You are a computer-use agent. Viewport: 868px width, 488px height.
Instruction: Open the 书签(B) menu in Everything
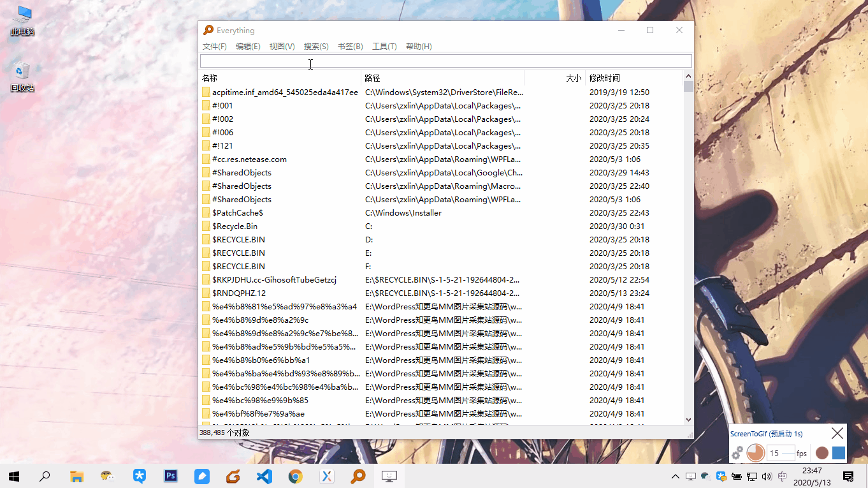coord(350,46)
